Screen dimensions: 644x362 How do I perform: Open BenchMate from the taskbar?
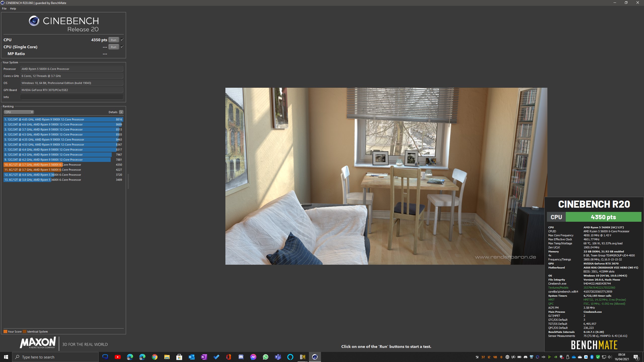(x=302, y=357)
